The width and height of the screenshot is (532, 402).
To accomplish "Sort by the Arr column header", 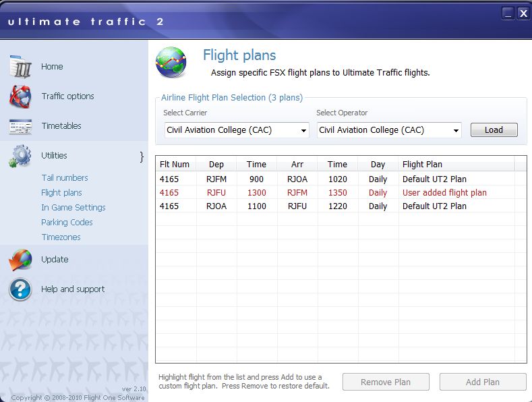I will click(297, 165).
